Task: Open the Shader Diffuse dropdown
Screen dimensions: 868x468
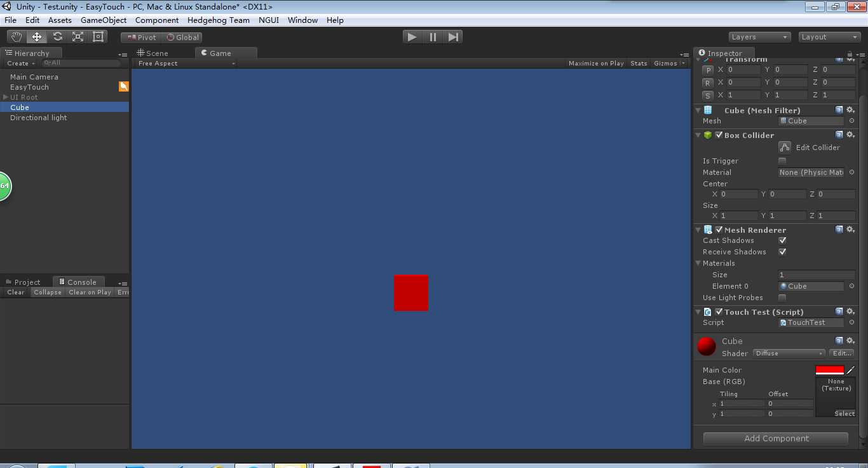Action: [789, 353]
